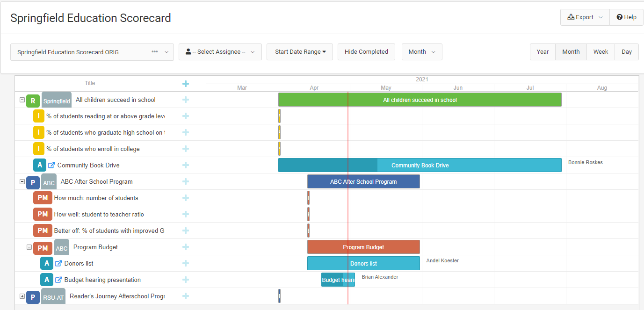The image size is (644, 310).
Task: Click plus icon on Reader's Journey row
Action: (186, 296)
